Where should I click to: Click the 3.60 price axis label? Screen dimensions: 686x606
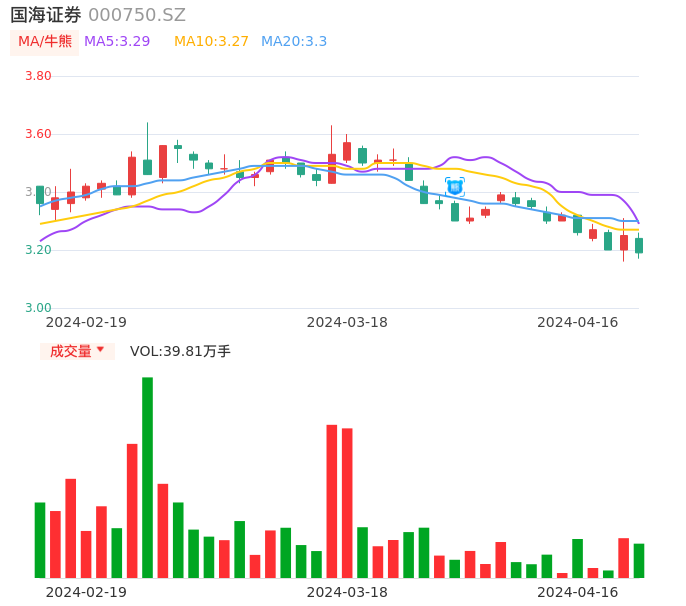(38, 134)
